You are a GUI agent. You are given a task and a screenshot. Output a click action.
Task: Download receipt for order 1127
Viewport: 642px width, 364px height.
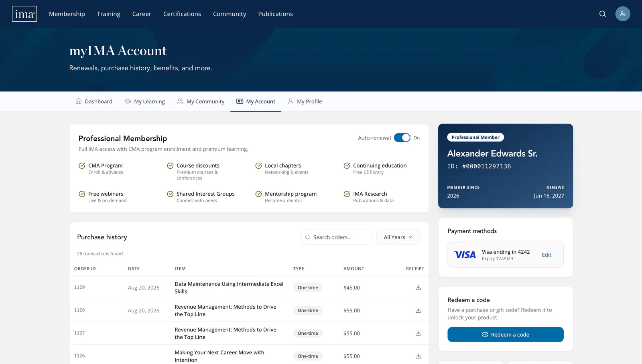[418, 333]
